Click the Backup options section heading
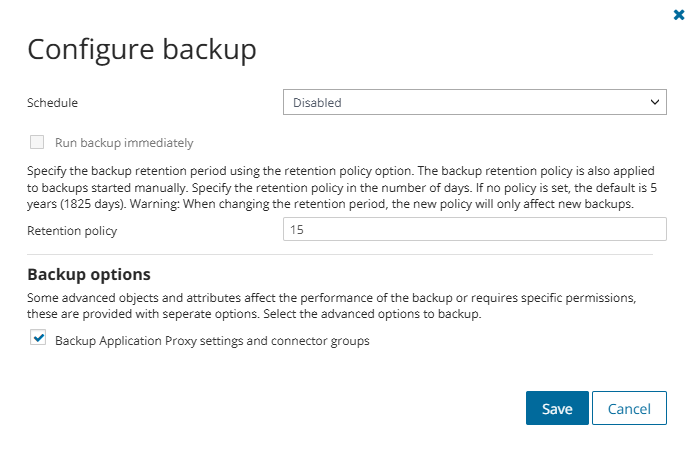The width and height of the screenshot is (695, 466). [89, 274]
